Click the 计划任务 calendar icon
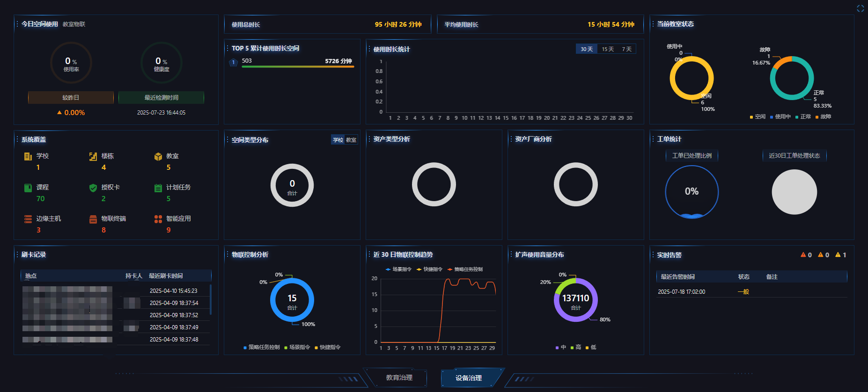Image resolution: width=868 pixels, height=392 pixels. [158, 188]
